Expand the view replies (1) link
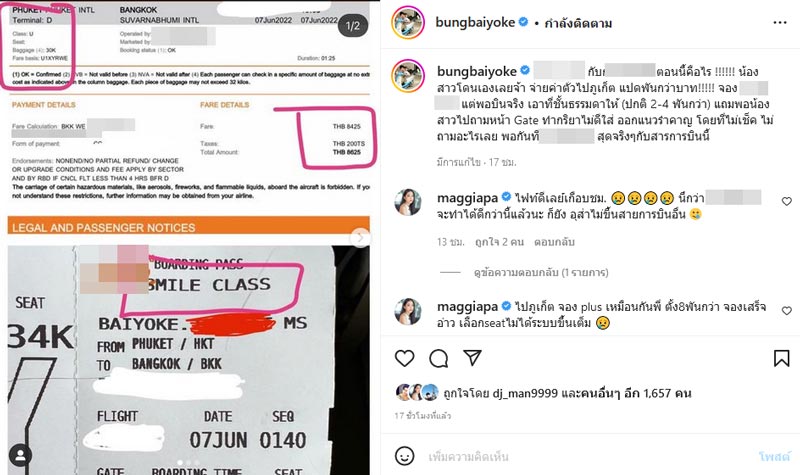This screenshot has width=800, height=475. point(541,272)
